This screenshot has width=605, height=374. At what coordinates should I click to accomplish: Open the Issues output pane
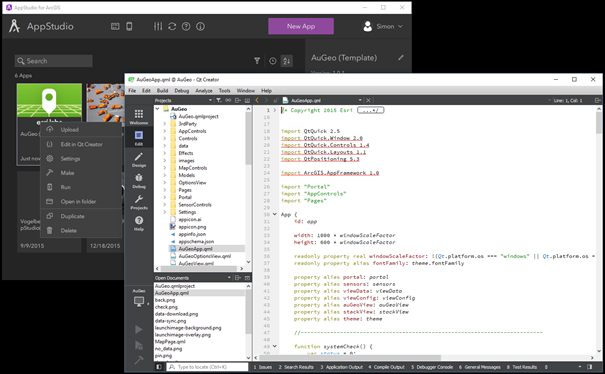point(263,367)
